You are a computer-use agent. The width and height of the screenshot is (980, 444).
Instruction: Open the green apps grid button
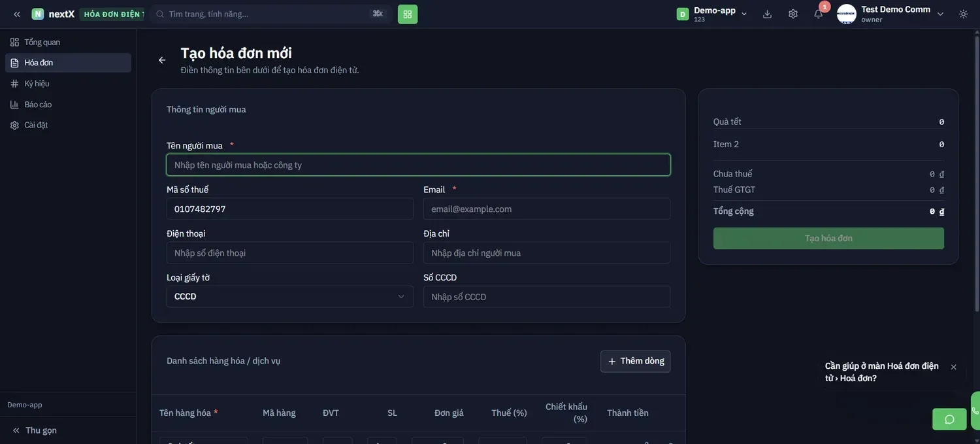(x=408, y=14)
